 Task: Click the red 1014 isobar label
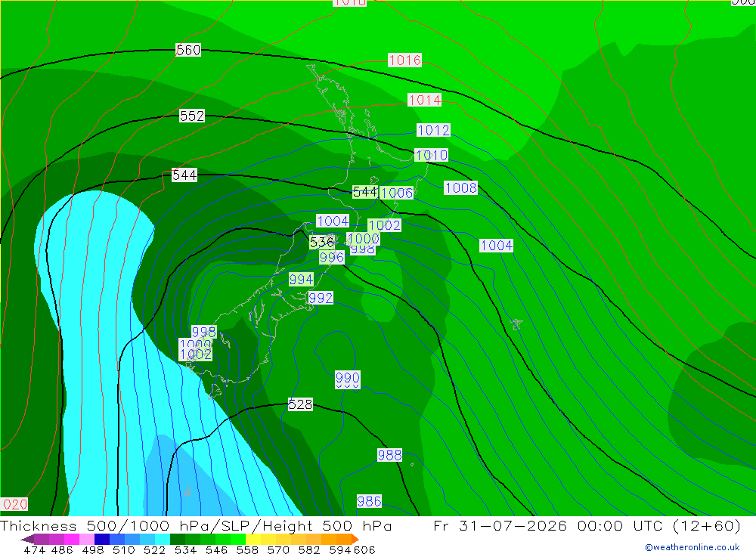[x=424, y=100]
